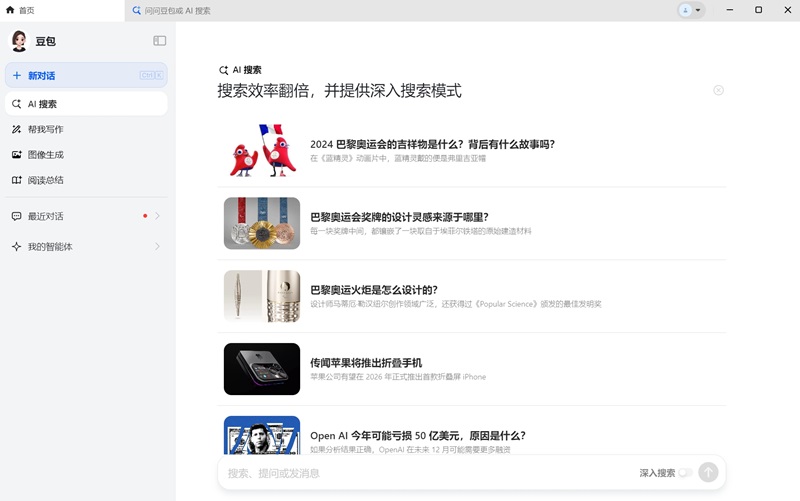Click the Open AI article thumbnail
800x501 pixels.
262,435
